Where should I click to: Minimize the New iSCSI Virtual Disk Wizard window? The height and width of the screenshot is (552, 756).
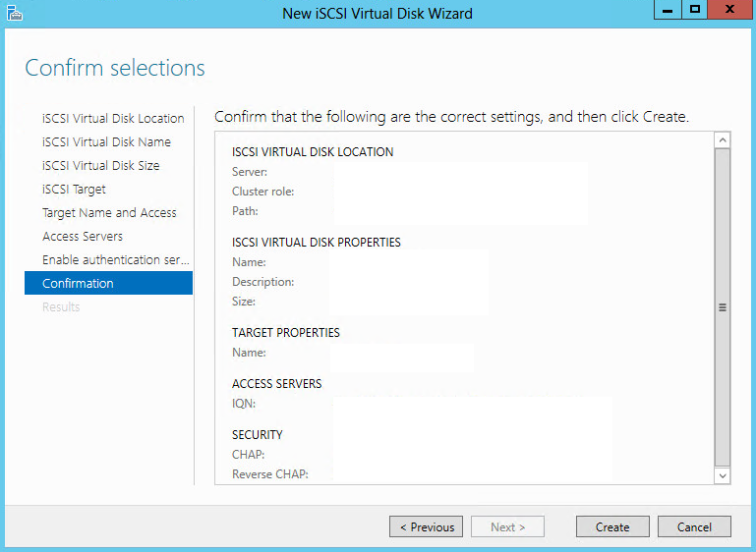pyautogui.click(x=669, y=10)
